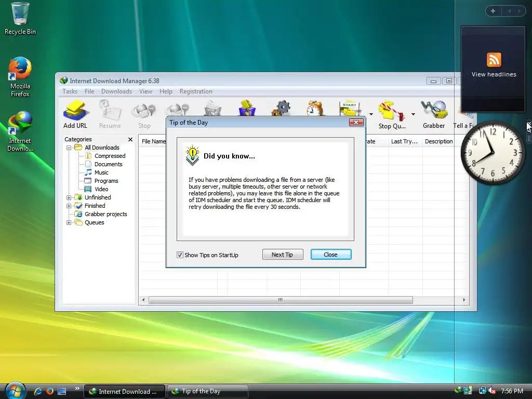
Task: Click Show Desktop in Quick Launch
Action: [x=62, y=391]
